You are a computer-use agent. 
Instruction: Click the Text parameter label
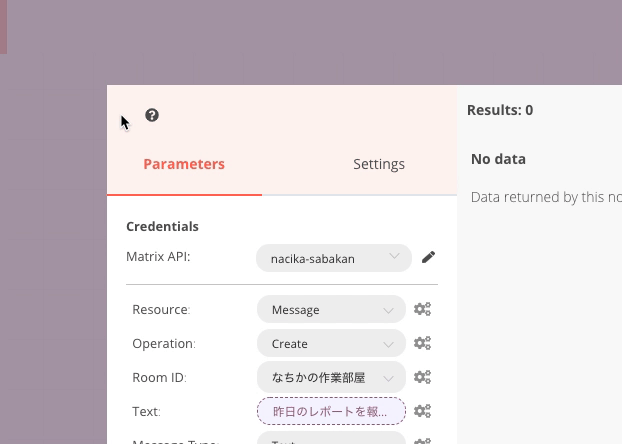(x=146, y=411)
